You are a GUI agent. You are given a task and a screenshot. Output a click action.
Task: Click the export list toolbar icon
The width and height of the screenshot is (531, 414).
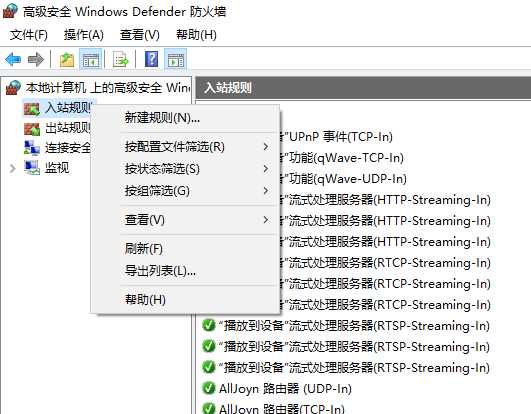(x=121, y=60)
